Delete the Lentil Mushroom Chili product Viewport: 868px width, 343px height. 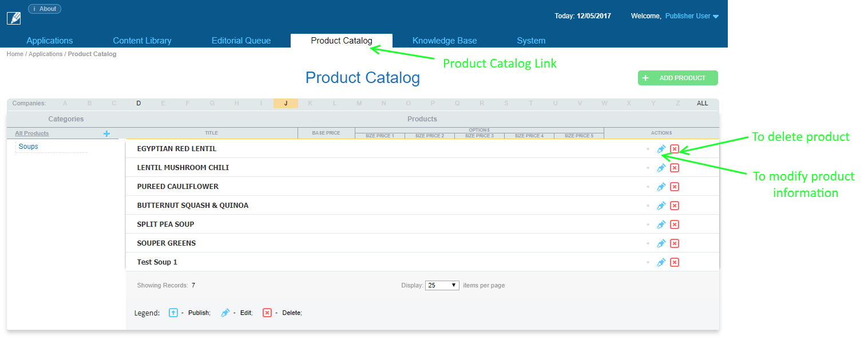[x=675, y=168]
